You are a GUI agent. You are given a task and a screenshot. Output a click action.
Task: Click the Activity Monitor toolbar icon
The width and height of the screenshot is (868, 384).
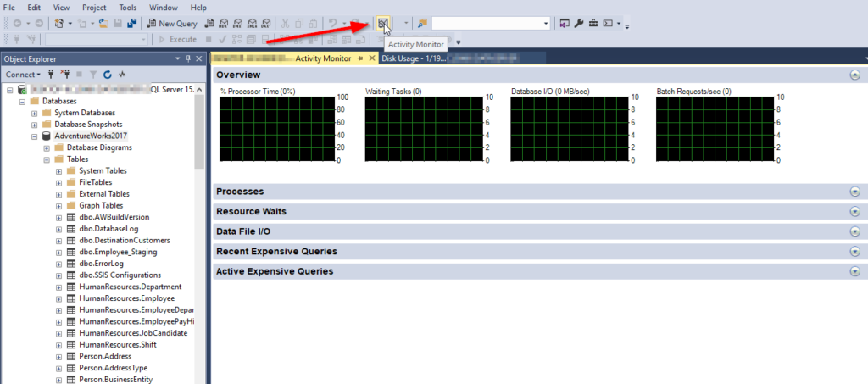pos(384,23)
